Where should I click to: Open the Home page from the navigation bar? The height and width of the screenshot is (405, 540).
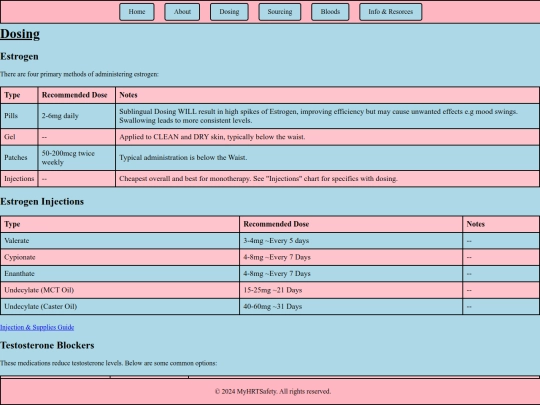137,12
